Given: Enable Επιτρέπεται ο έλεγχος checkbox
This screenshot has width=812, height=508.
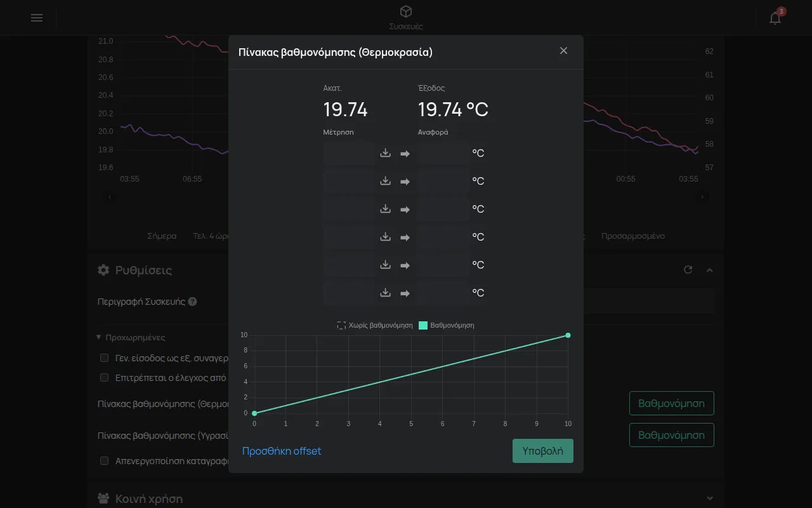Looking at the screenshot, I should pos(105,378).
